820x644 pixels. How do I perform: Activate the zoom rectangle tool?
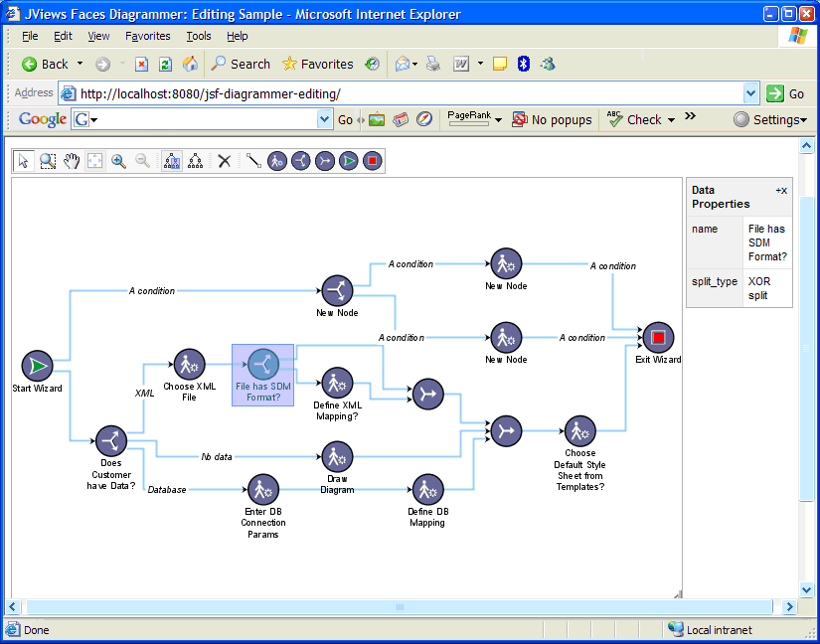click(x=48, y=161)
